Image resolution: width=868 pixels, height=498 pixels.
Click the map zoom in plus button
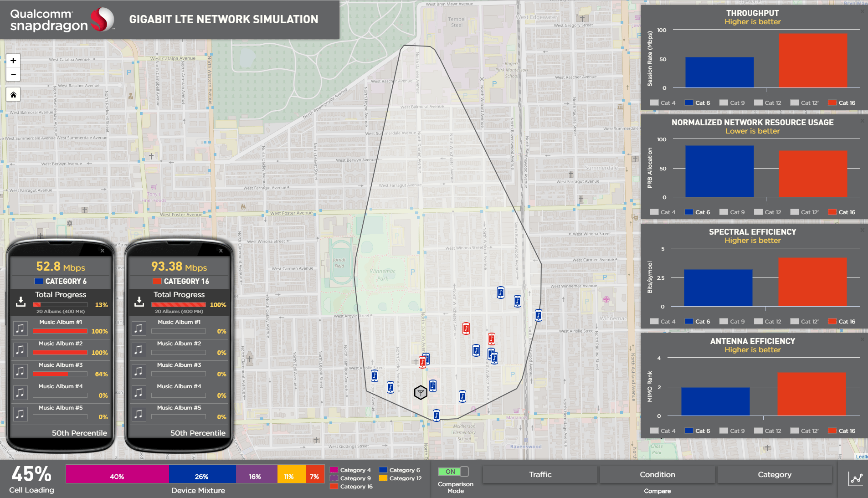(x=13, y=61)
